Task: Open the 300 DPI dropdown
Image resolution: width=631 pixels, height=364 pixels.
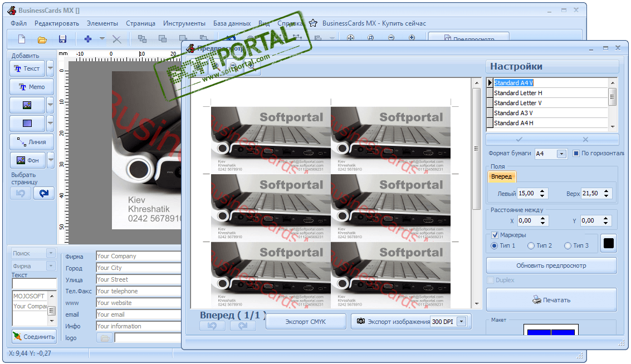Action: (462, 322)
